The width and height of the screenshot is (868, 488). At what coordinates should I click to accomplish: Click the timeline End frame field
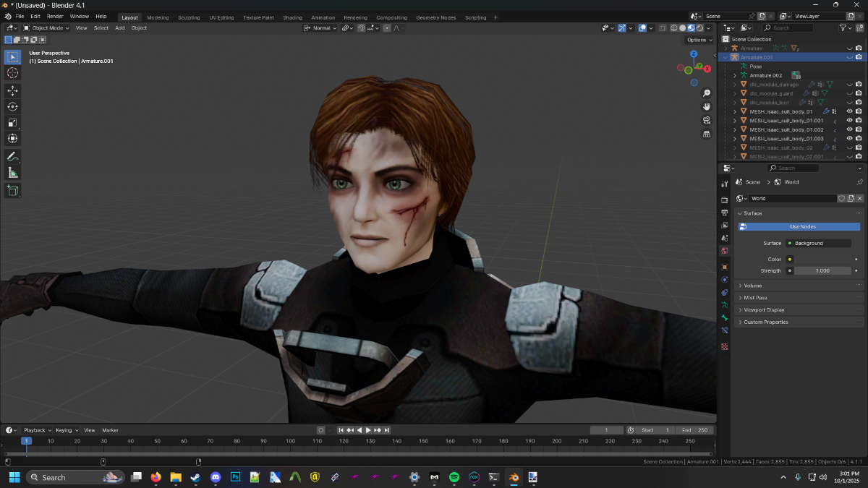694,430
